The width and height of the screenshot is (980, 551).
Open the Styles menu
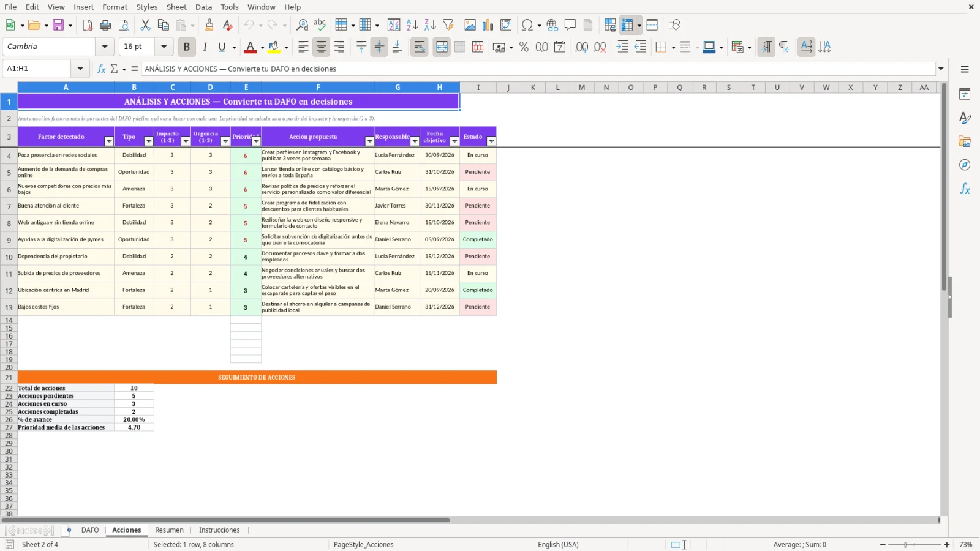tap(146, 7)
